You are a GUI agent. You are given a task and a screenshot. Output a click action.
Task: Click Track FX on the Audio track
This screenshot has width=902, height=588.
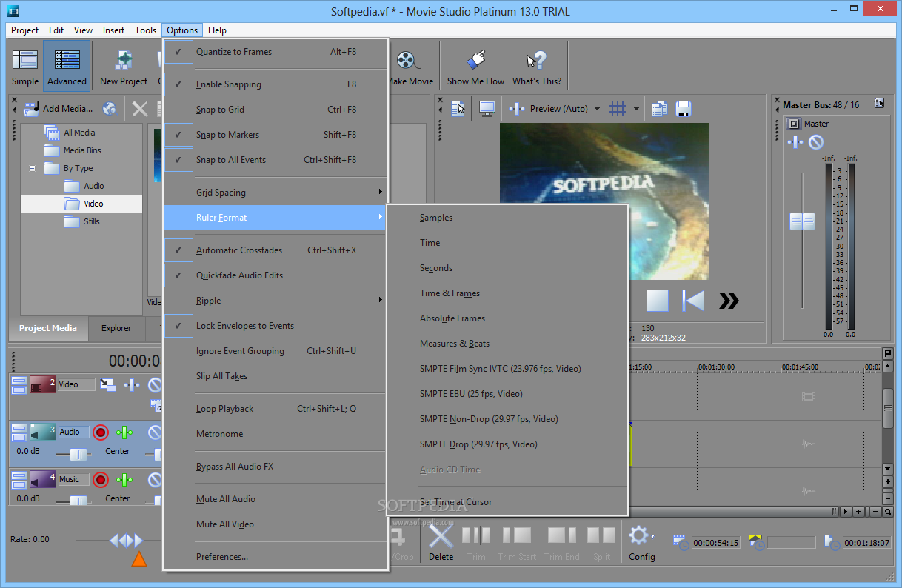point(124,432)
